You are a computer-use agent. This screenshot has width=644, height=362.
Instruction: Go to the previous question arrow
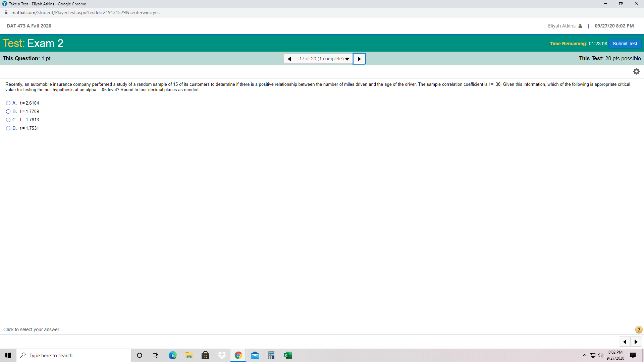289,58
